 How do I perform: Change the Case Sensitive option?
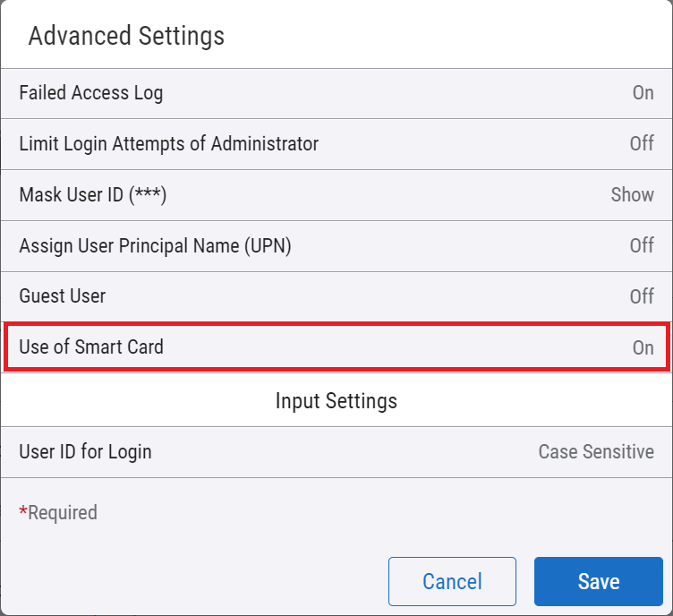(x=595, y=452)
